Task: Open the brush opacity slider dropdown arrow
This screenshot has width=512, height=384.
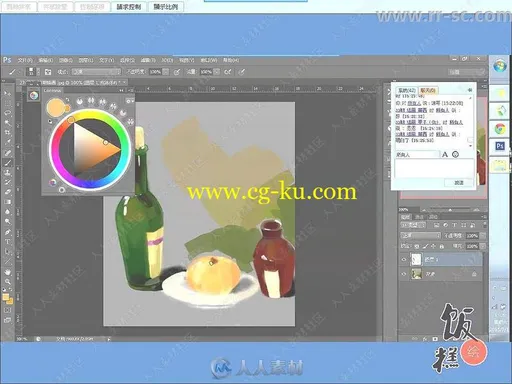Action: [166, 72]
